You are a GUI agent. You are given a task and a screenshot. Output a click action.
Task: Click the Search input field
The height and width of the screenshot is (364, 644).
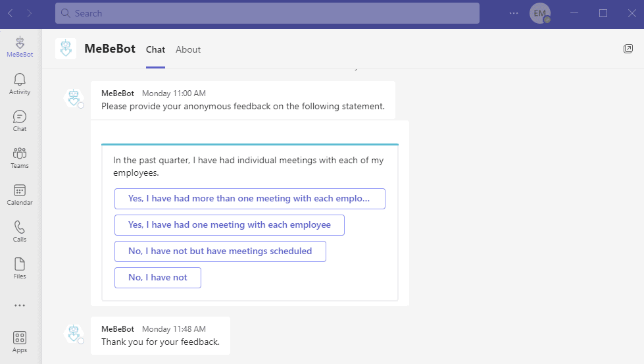coord(267,13)
